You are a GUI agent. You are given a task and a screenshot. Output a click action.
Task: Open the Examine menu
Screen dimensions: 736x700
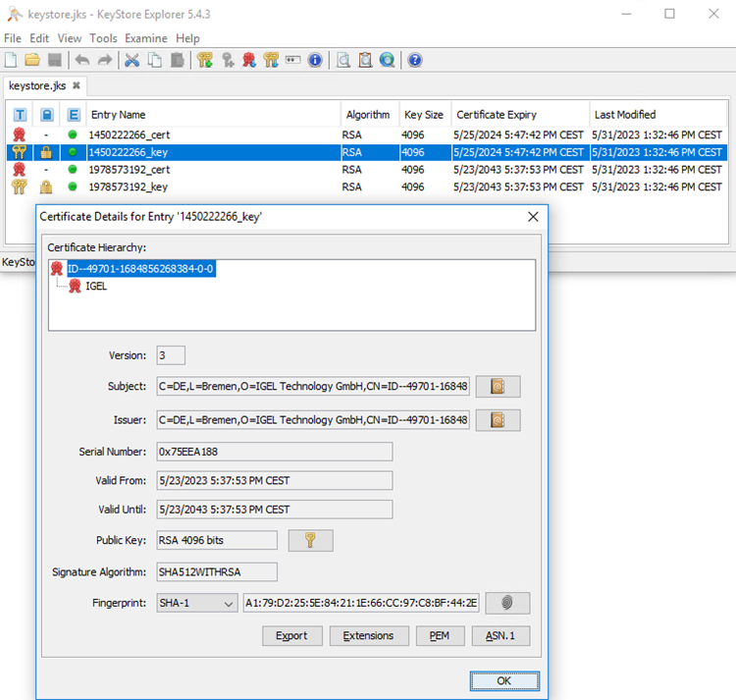coord(145,38)
